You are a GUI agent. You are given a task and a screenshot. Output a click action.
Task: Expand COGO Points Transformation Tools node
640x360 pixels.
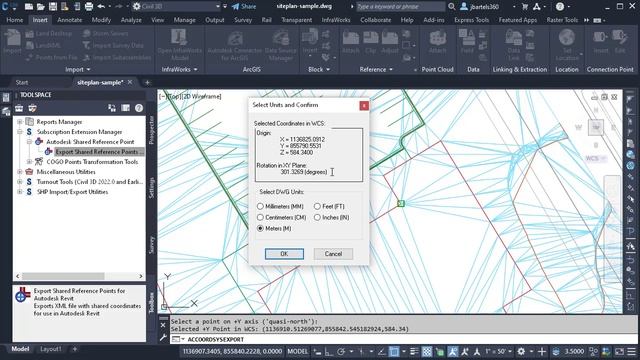(29, 162)
